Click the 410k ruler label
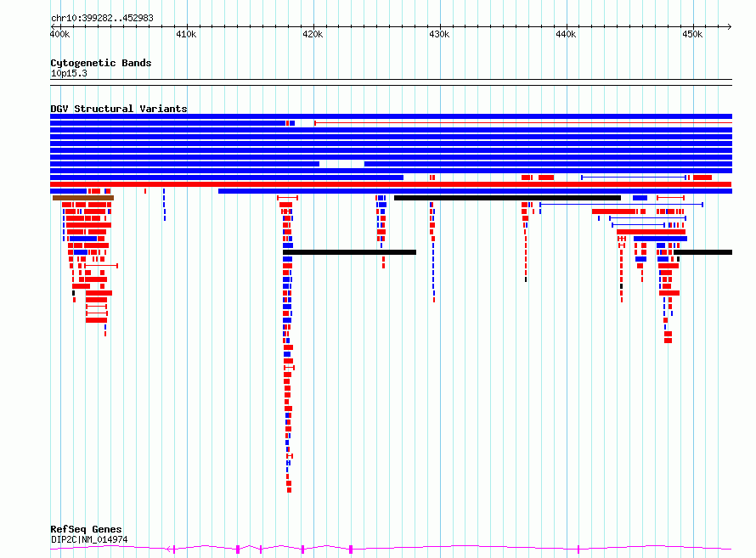 [186, 35]
